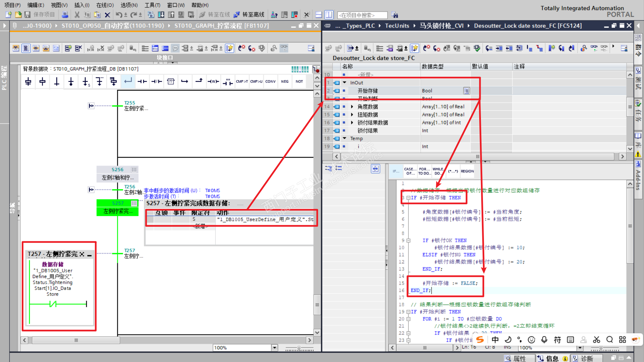Open the 视图(V) menu
644x362 pixels.
59,5
